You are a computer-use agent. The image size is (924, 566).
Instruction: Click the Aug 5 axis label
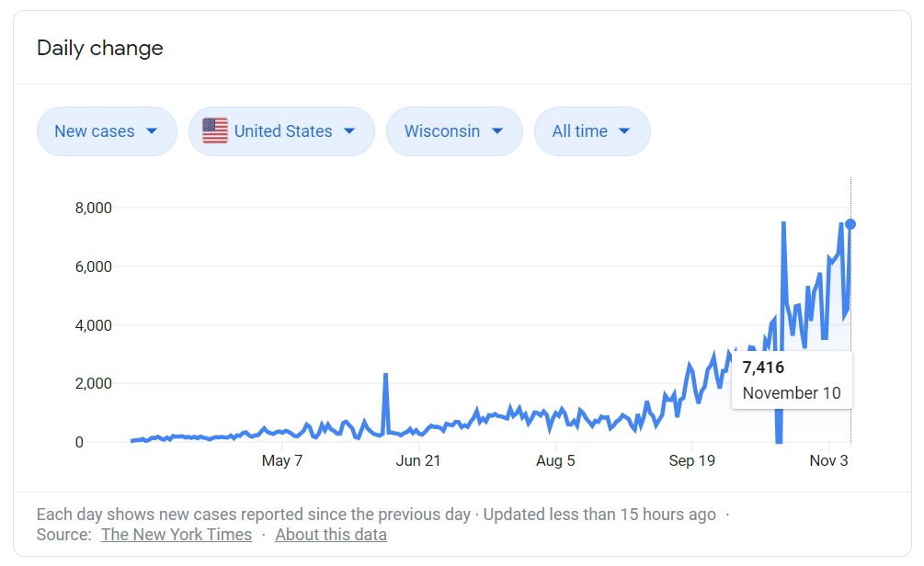tap(555, 460)
